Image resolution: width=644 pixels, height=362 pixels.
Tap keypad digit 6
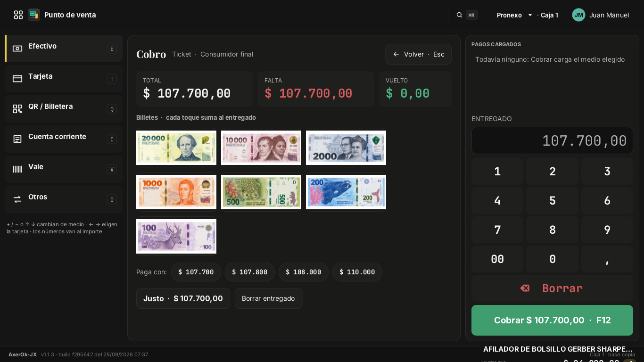tap(607, 201)
